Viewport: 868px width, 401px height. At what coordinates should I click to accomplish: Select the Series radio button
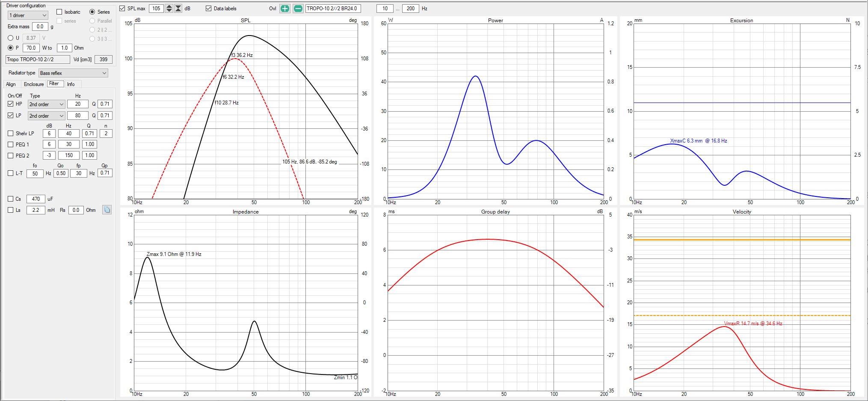pos(92,12)
